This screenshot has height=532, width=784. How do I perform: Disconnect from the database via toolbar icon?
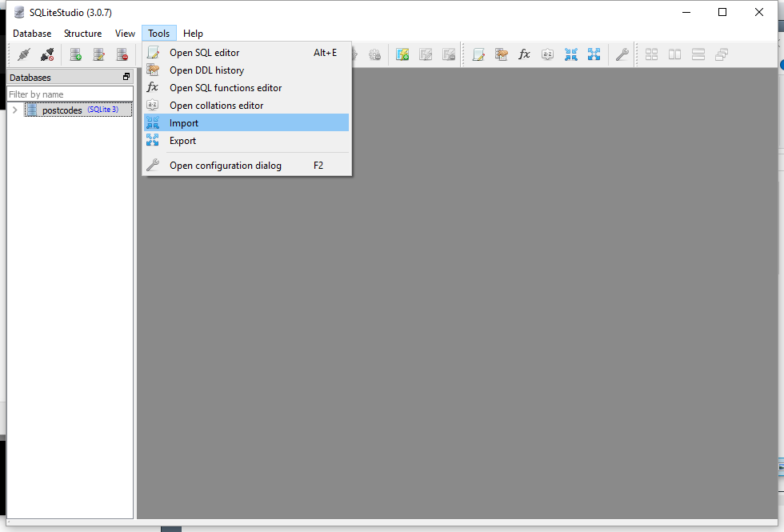(x=46, y=54)
